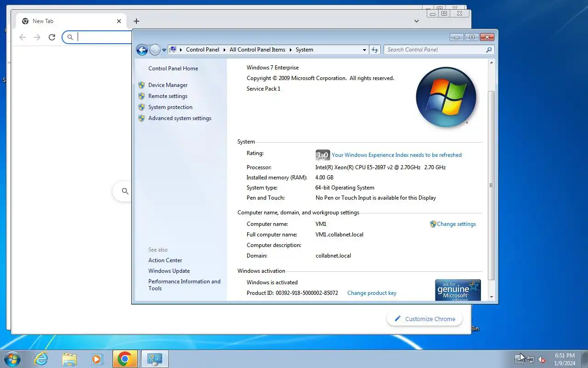This screenshot has height=368, width=588.
Task: Close the New Tab tab in Chrome
Action: [x=119, y=21]
